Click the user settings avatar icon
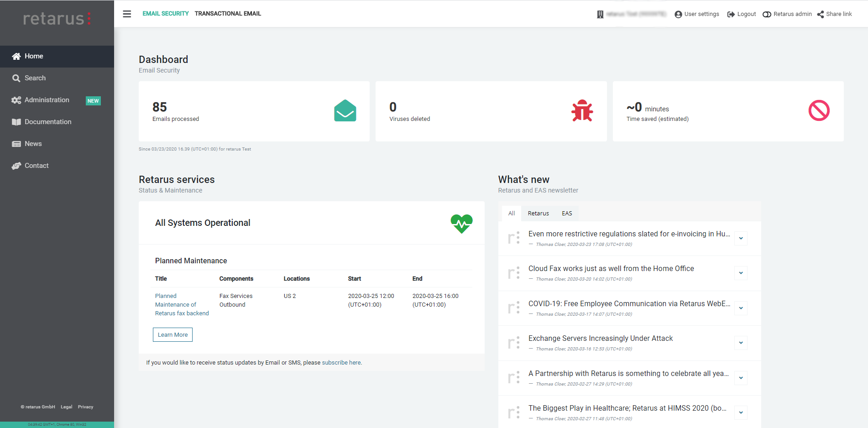868x428 pixels. 678,14
